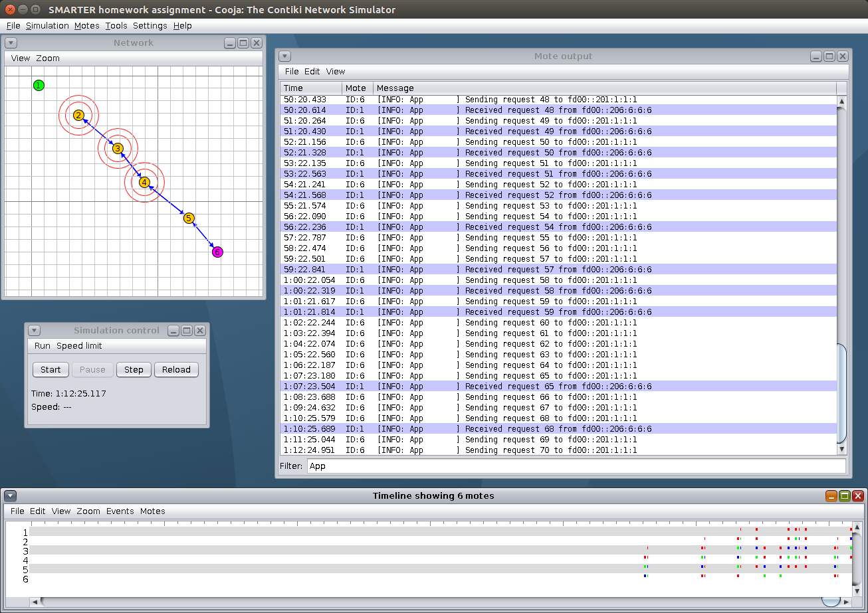Click simulation Time value 1:12:25.117
Image resolution: width=868 pixels, height=613 pixels.
pyautogui.click(x=80, y=394)
